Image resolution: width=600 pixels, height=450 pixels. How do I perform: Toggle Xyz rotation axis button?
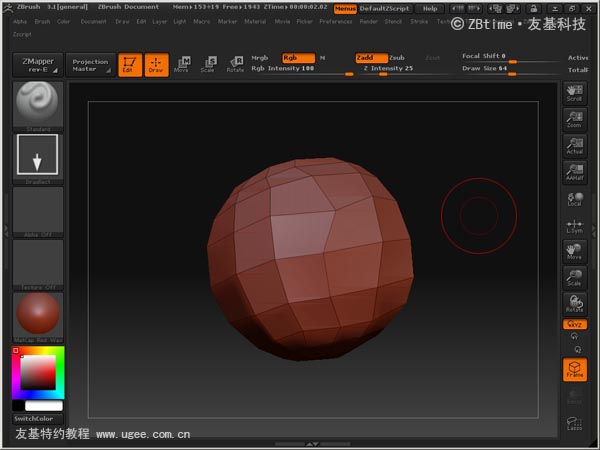click(x=574, y=324)
